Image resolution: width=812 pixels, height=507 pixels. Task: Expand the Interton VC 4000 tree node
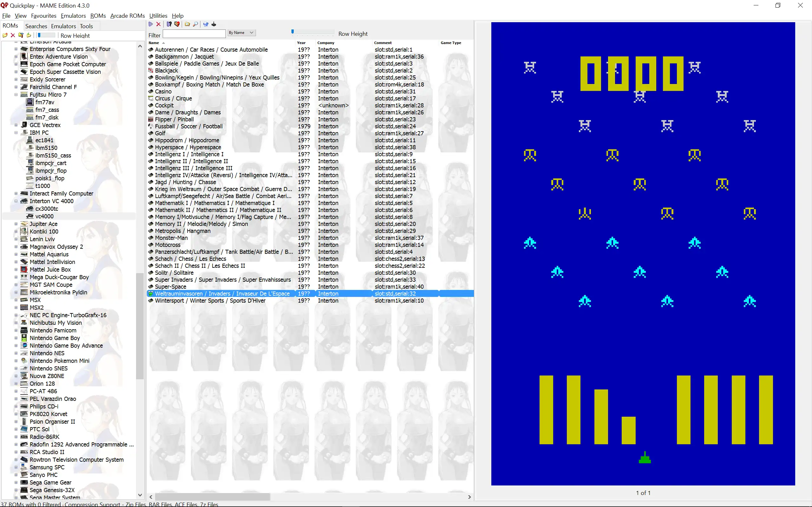[x=15, y=200]
